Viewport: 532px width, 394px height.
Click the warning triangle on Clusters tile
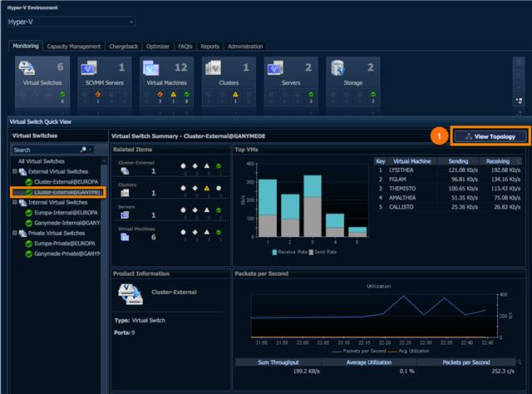point(235,94)
